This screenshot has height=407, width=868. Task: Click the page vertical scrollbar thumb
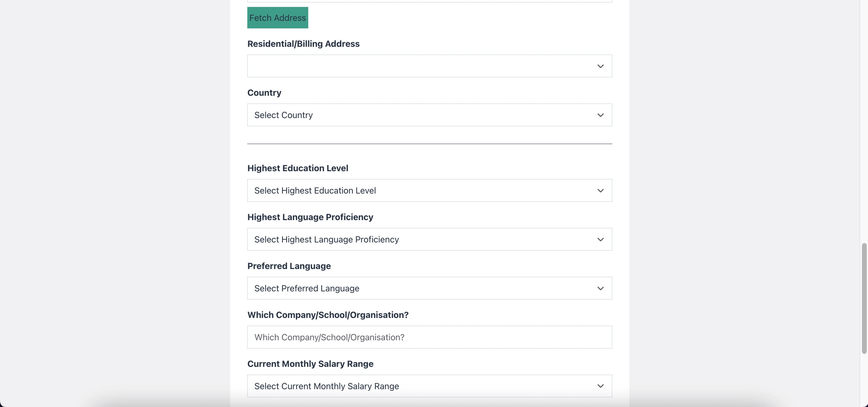[864, 298]
